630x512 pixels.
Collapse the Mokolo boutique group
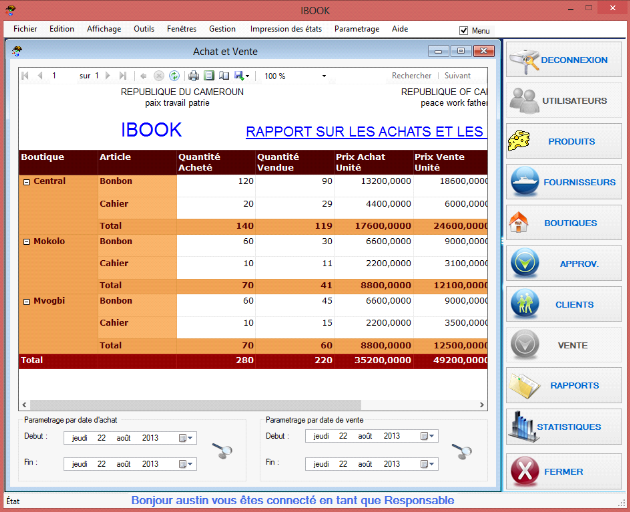(26, 242)
